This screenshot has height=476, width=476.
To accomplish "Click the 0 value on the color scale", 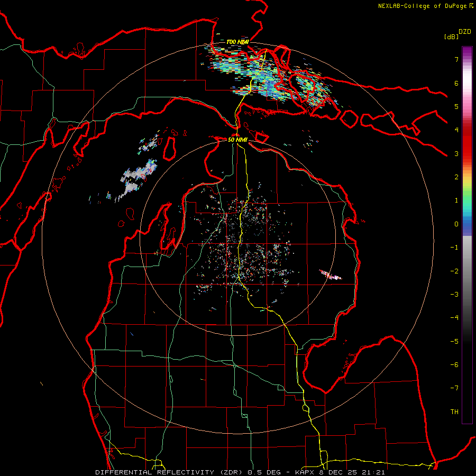I will [x=456, y=224].
